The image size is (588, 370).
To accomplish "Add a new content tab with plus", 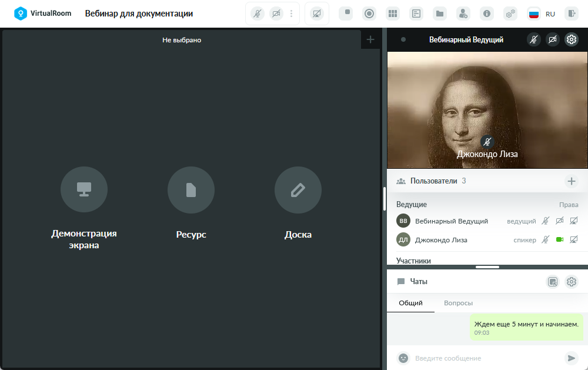I will point(370,39).
